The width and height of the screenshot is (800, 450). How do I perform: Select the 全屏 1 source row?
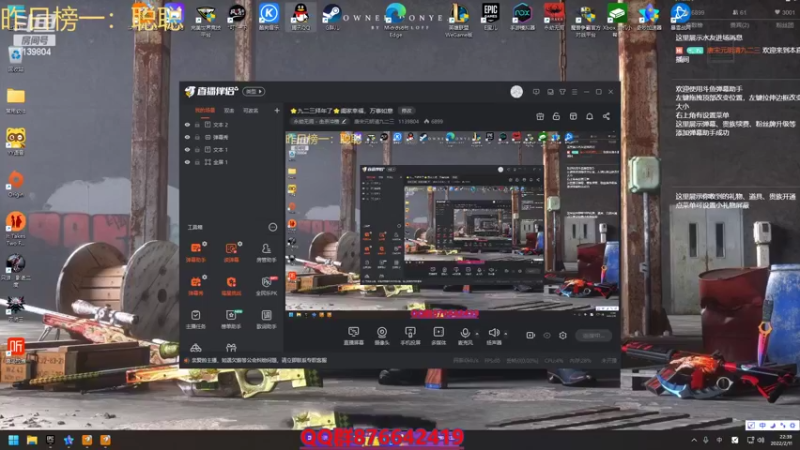[x=232, y=162]
